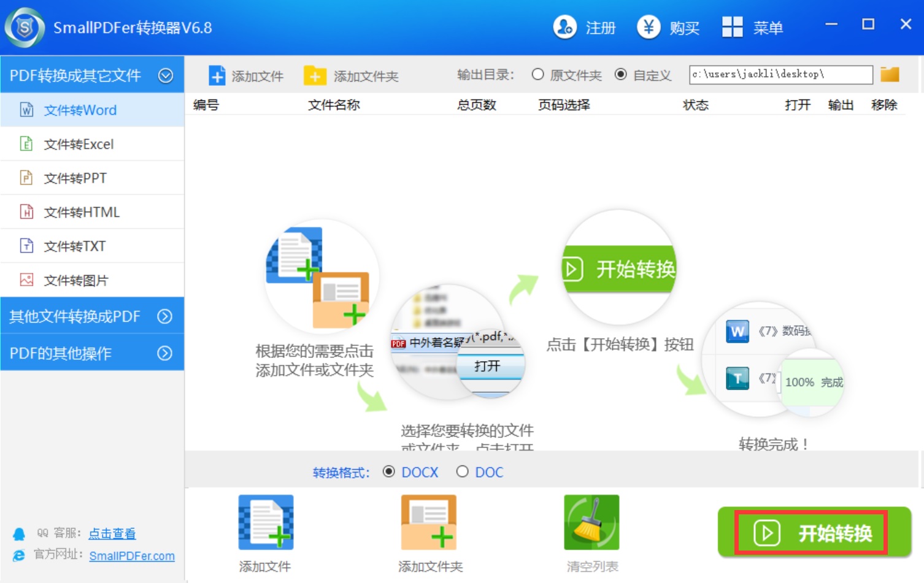Image resolution: width=924 pixels, height=583 pixels.
Task: Browse output folder with the folder icon
Action: [890, 74]
